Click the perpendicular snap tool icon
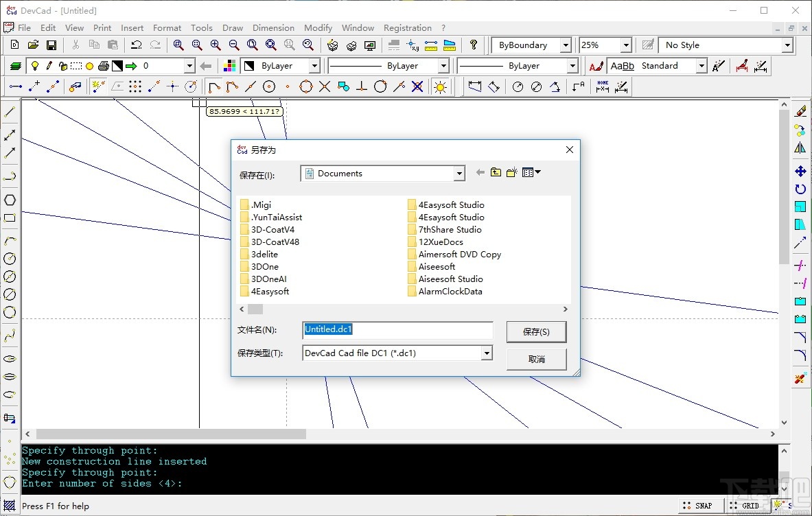This screenshot has width=812, height=516. pos(362,86)
